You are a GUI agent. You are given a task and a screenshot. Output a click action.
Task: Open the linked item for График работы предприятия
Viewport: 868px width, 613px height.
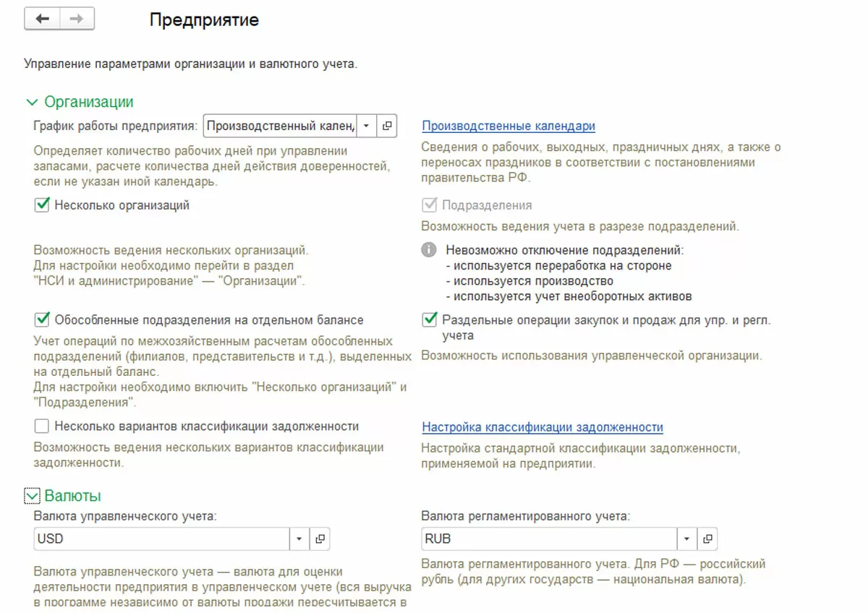(387, 126)
